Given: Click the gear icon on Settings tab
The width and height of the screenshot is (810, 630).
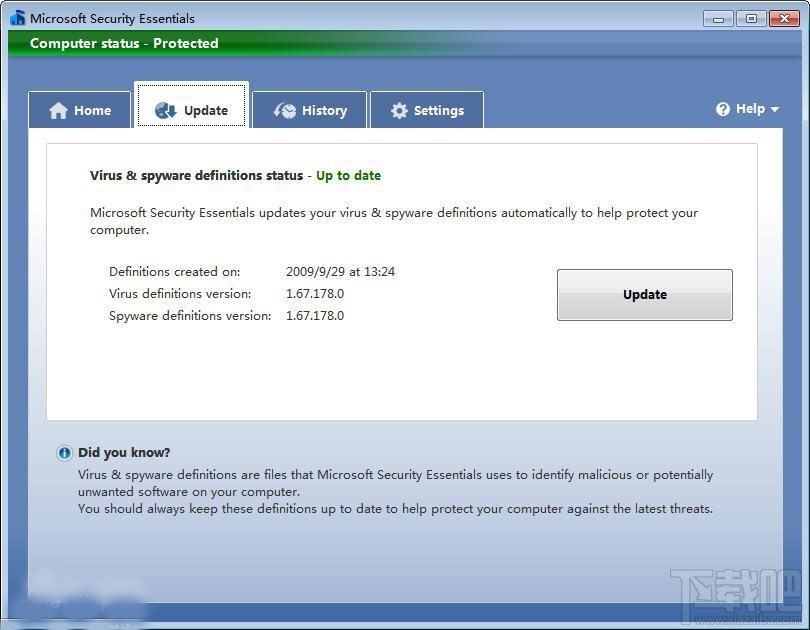Looking at the screenshot, I should pos(399,111).
